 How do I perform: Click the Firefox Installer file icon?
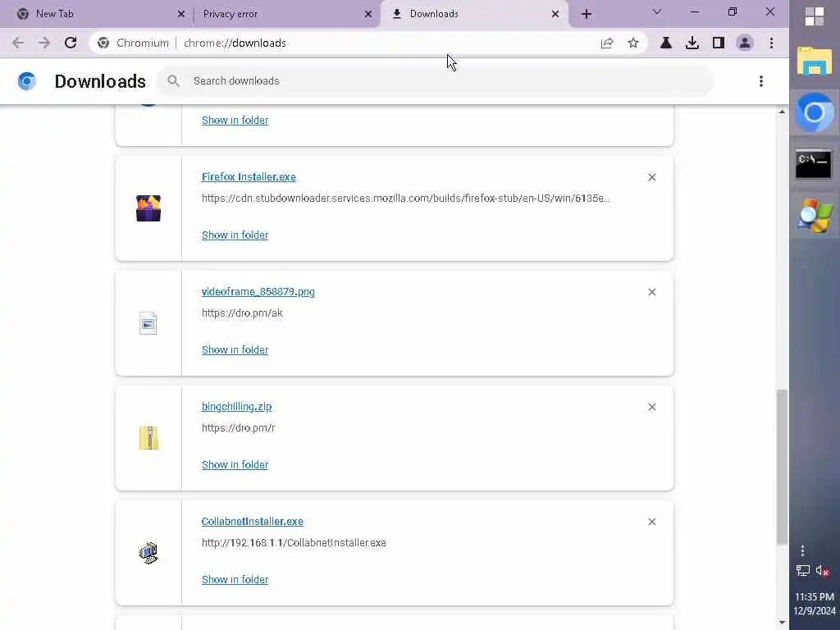148,208
